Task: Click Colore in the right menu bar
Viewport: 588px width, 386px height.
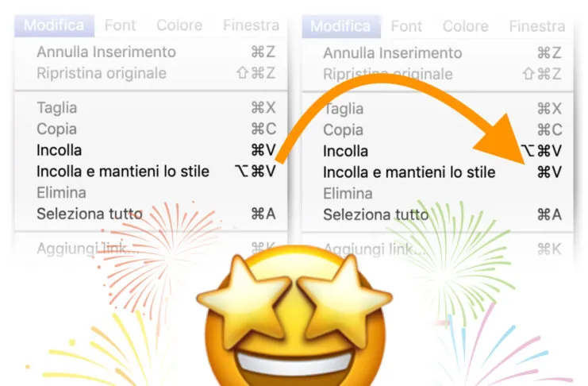Action: [465, 26]
